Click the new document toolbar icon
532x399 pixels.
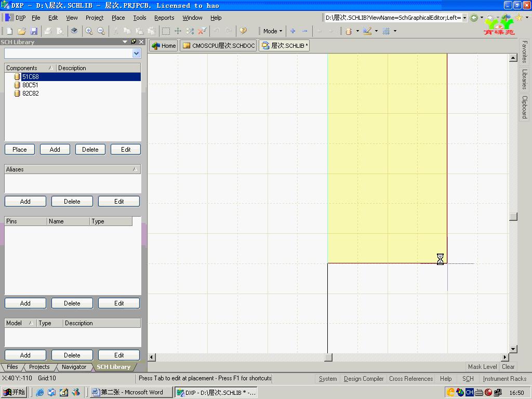9,31
